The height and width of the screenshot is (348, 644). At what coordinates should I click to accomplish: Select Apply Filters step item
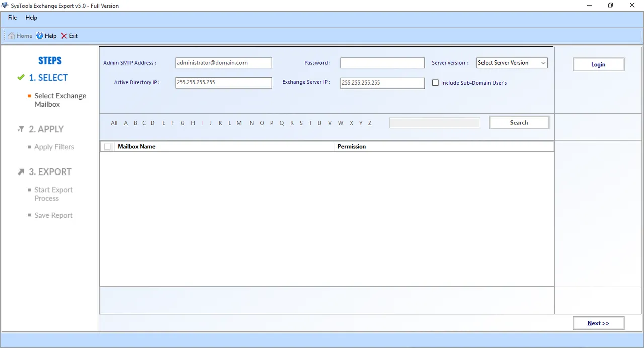54,147
